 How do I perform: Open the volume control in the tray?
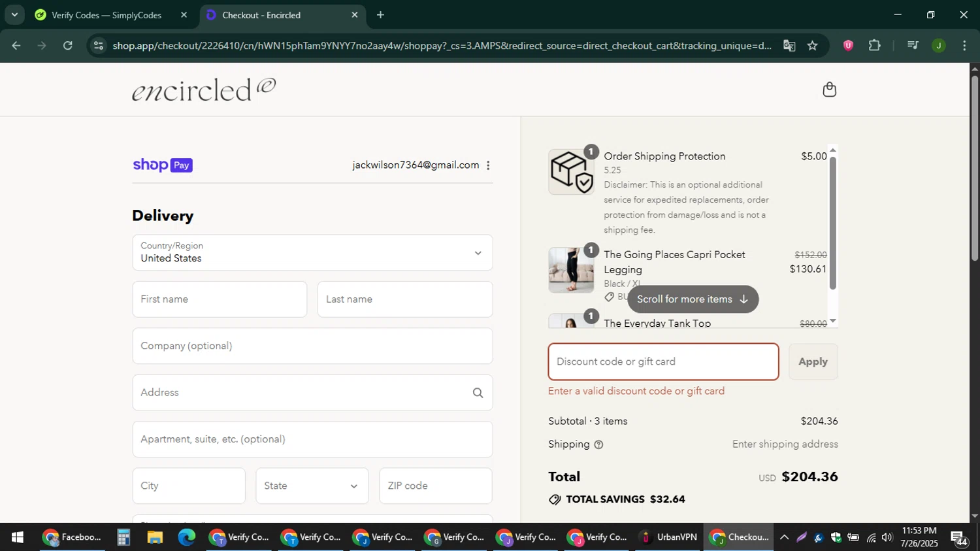click(887, 537)
